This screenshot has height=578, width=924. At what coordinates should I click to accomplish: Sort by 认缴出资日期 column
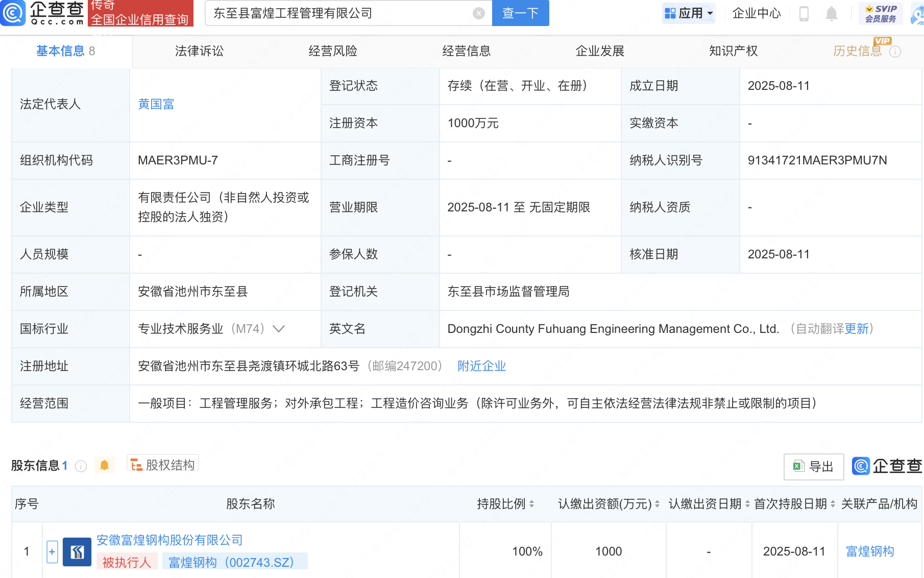[747, 504]
